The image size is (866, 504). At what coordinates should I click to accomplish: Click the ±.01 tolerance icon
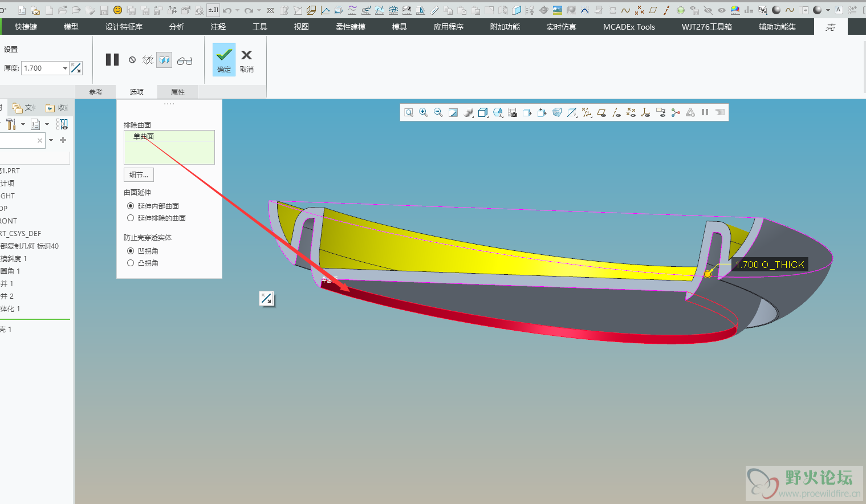point(213,10)
